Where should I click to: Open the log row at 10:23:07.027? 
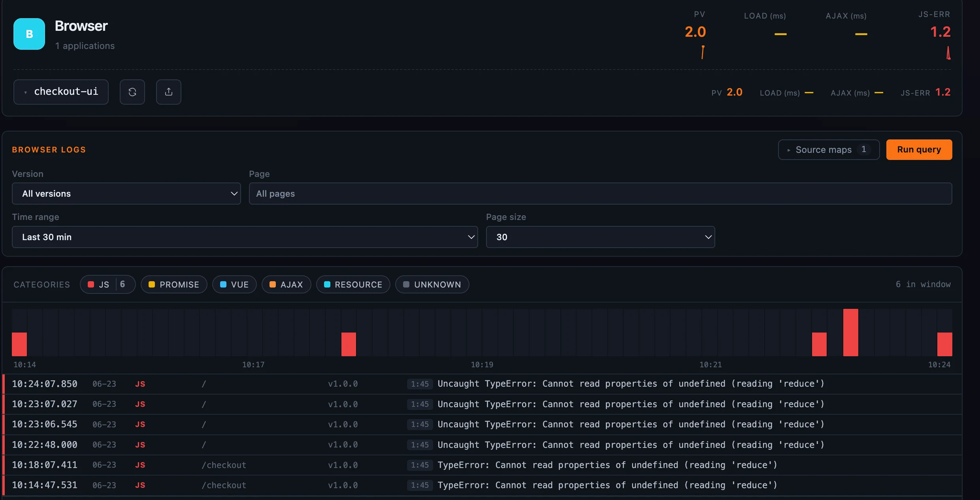click(x=482, y=404)
